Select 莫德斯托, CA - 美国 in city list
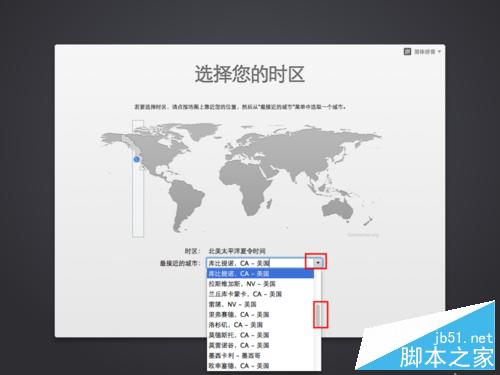Image resolution: width=500 pixels, height=375 pixels. 260,335
